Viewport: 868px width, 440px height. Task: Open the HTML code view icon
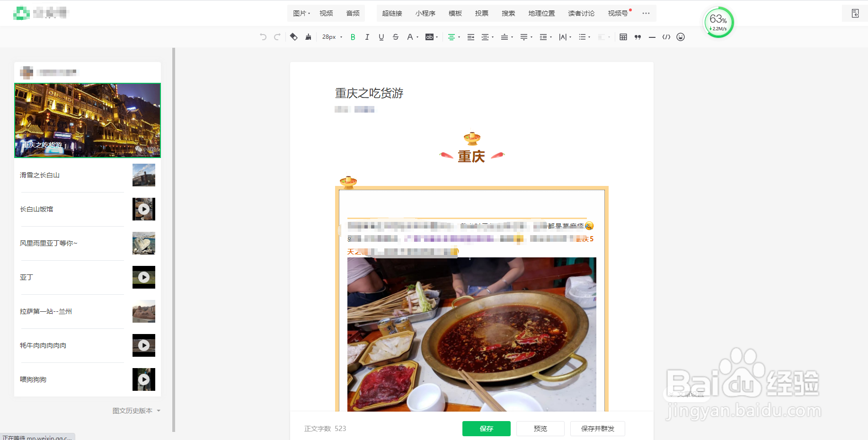click(666, 37)
